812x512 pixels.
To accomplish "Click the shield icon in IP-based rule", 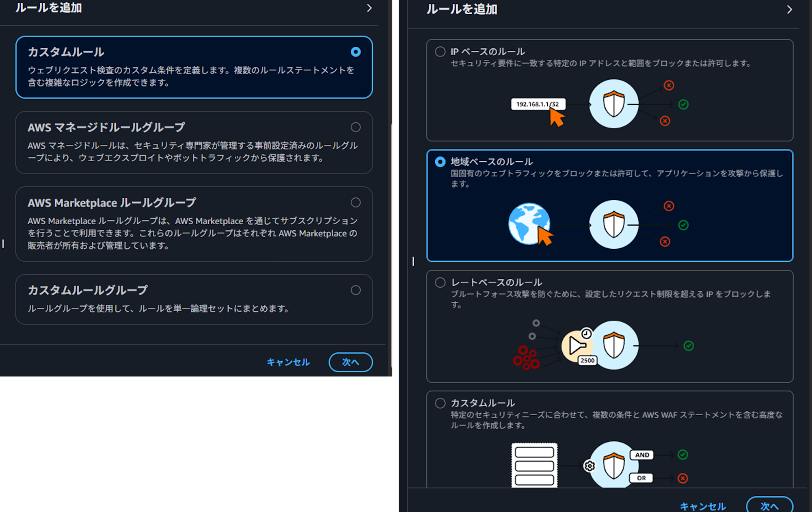I will [613, 104].
